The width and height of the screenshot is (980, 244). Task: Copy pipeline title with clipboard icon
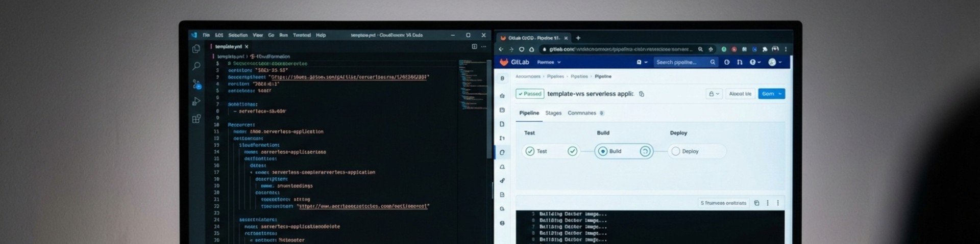point(642,94)
